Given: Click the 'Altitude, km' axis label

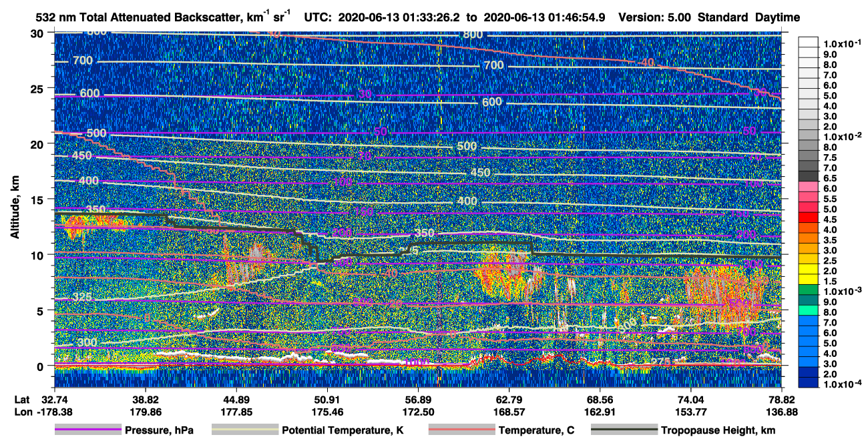Looking at the screenshot, I should click(x=15, y=208).
